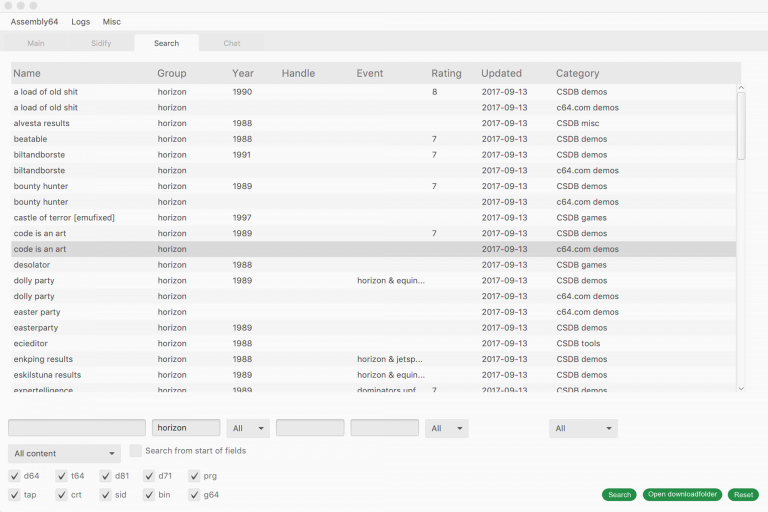Switch to the Sidify tab
The height and width of the screenshot is (512, 768).
coord(101,43)
